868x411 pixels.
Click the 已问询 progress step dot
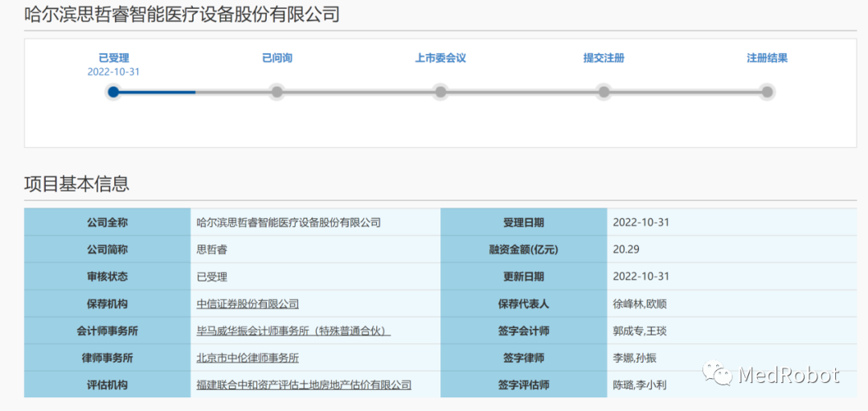tap(276, 92)
